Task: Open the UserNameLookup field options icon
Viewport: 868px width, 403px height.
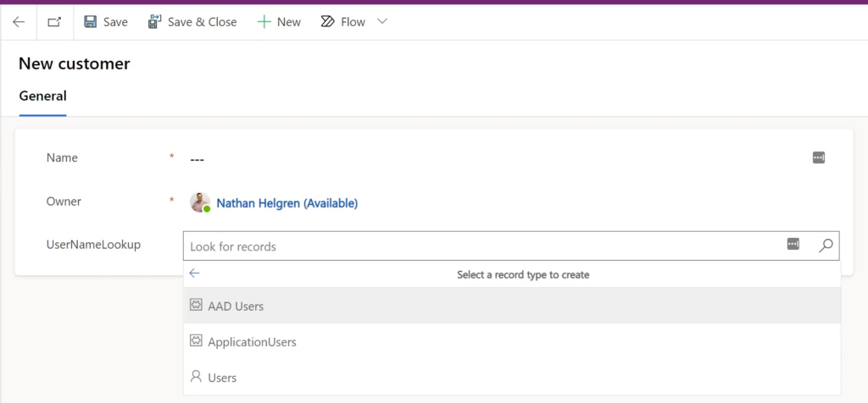Action: point(793,244)
